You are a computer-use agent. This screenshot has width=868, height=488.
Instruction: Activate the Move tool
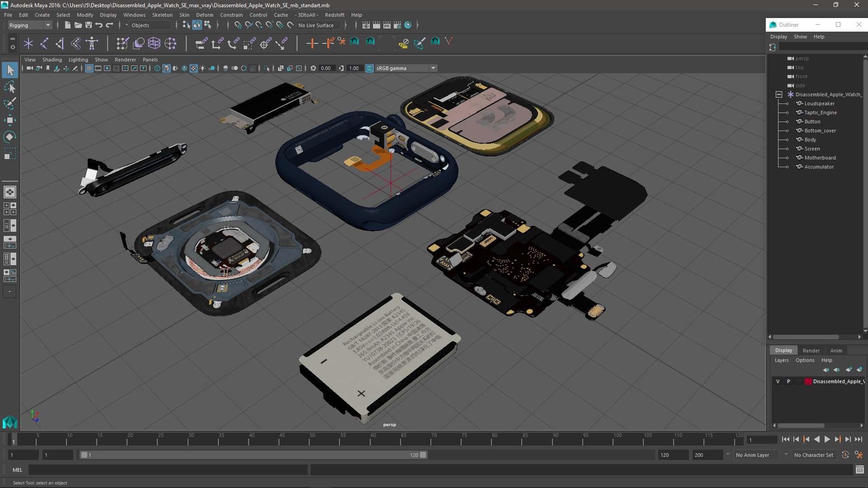(10, 120)
